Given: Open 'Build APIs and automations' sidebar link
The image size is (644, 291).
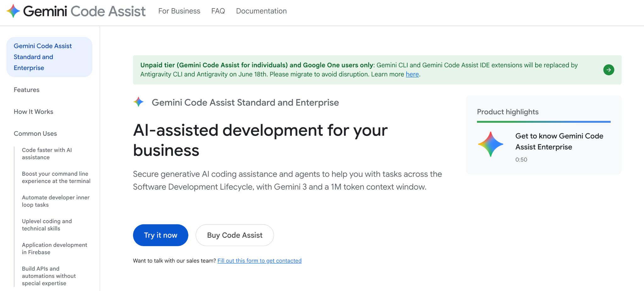Looking at the screenshot, I should [x=49, y=276].
